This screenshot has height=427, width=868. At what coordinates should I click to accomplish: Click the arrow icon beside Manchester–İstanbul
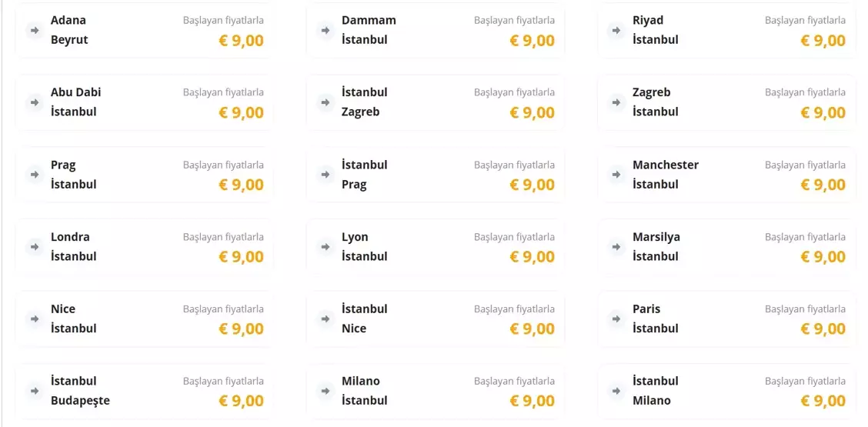(616, 174)
